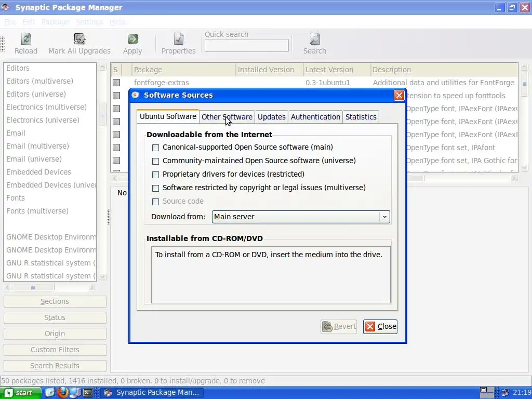This screenshot has height=399, width=532.
Task: Enable Canonical-supported Open Source software (main)
Action: pos(155,148)
